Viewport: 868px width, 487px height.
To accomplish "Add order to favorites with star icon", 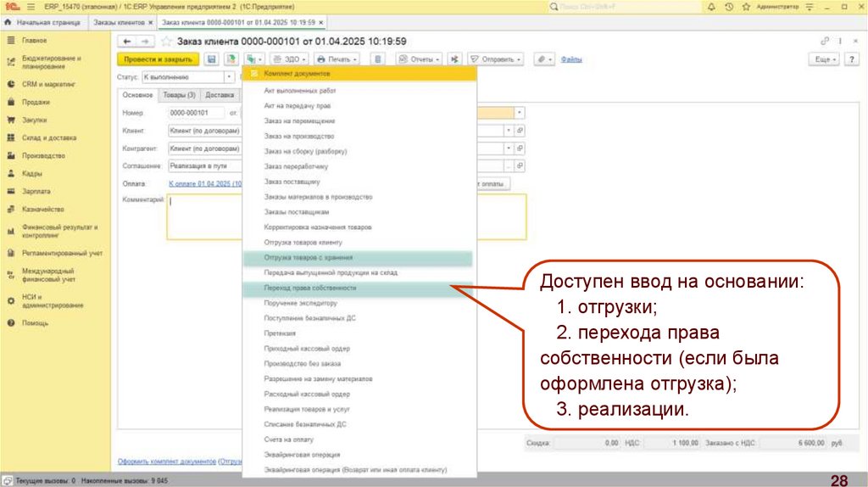I will coord(167,41).
